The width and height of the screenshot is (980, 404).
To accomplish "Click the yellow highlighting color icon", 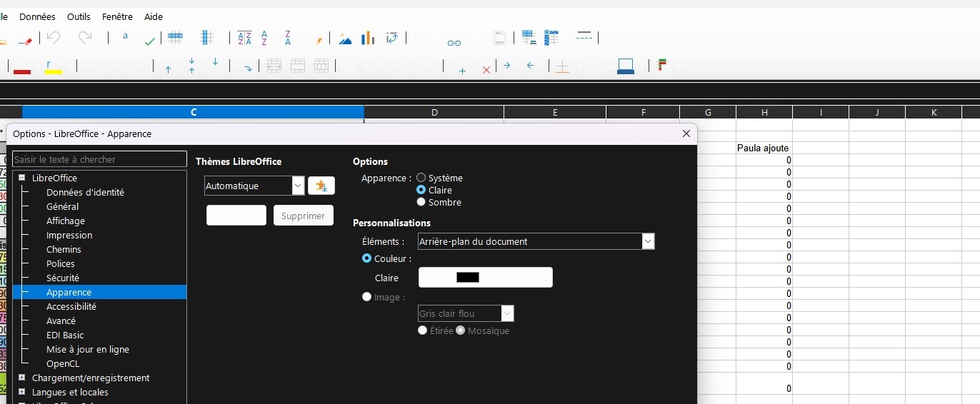I will tap(54, 67).
